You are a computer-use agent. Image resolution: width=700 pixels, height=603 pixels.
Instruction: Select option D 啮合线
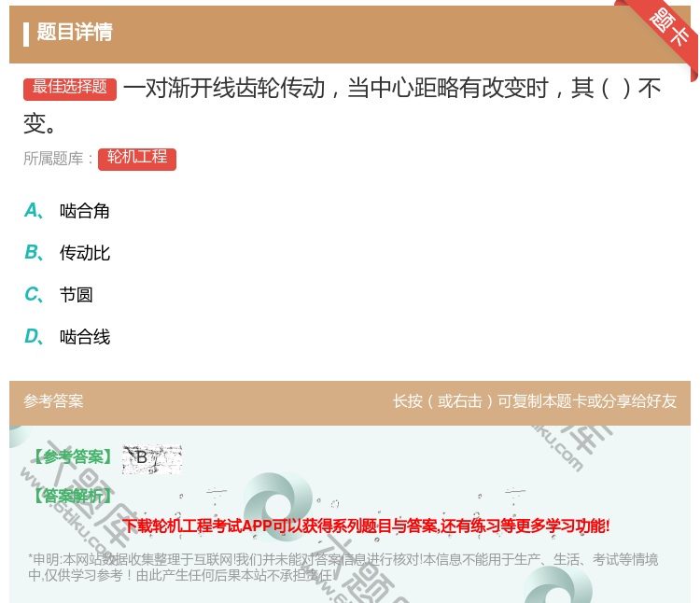pyautogui.click(x=67, y=337)
